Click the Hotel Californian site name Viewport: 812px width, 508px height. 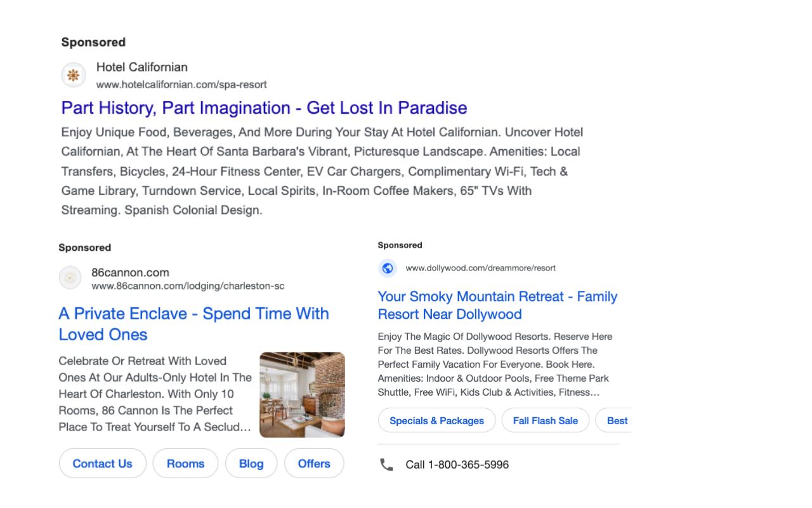pos(141,67)
